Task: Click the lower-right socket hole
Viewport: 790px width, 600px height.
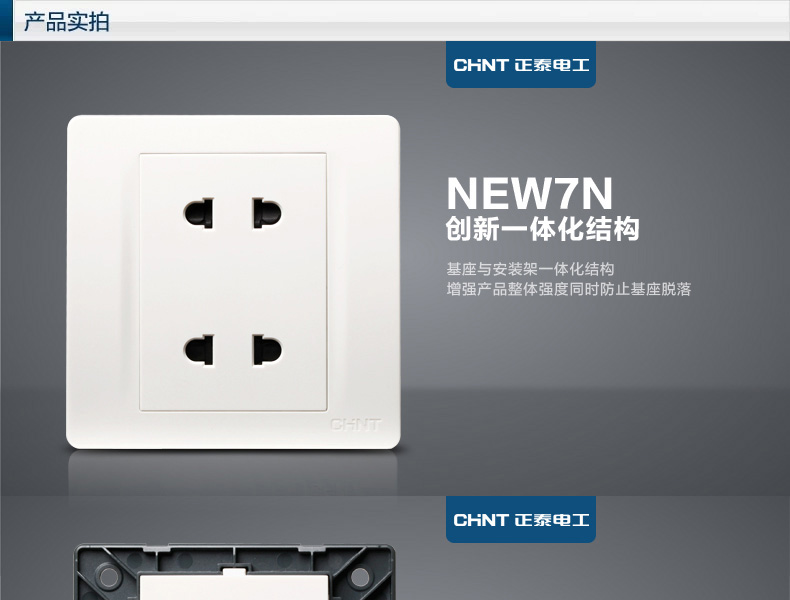Action: coord(267,350)
